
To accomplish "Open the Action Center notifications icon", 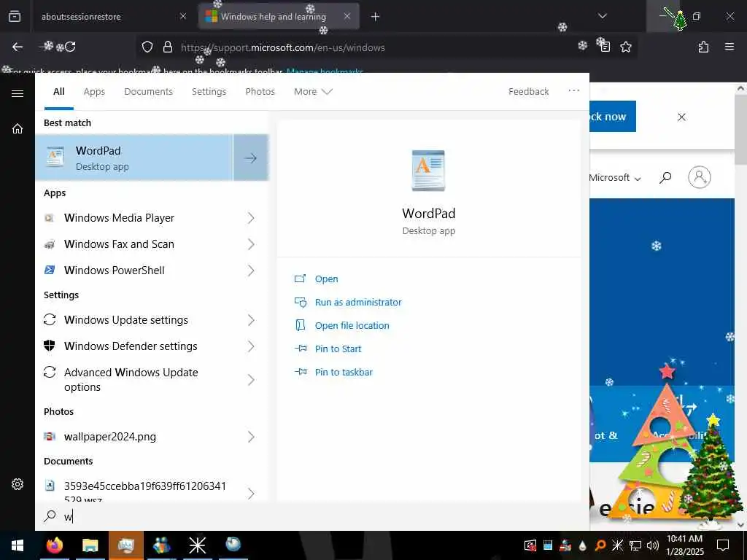I will pos(723,545).
